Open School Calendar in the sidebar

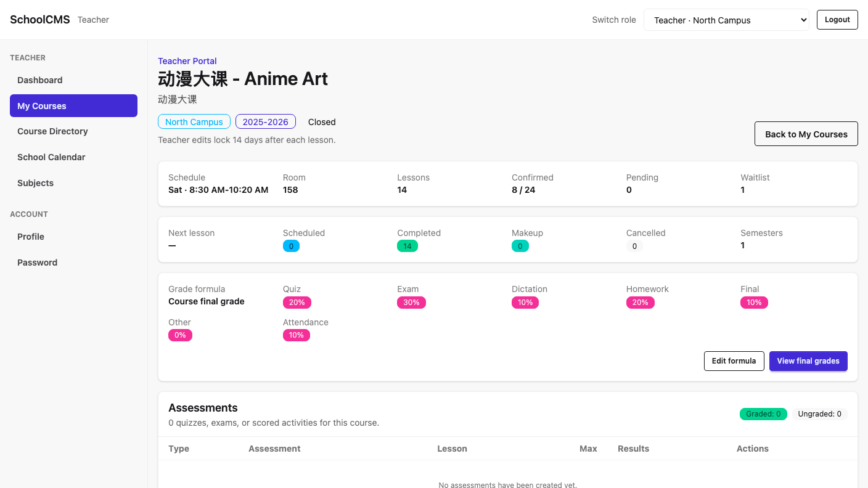[x=73, y=157]
